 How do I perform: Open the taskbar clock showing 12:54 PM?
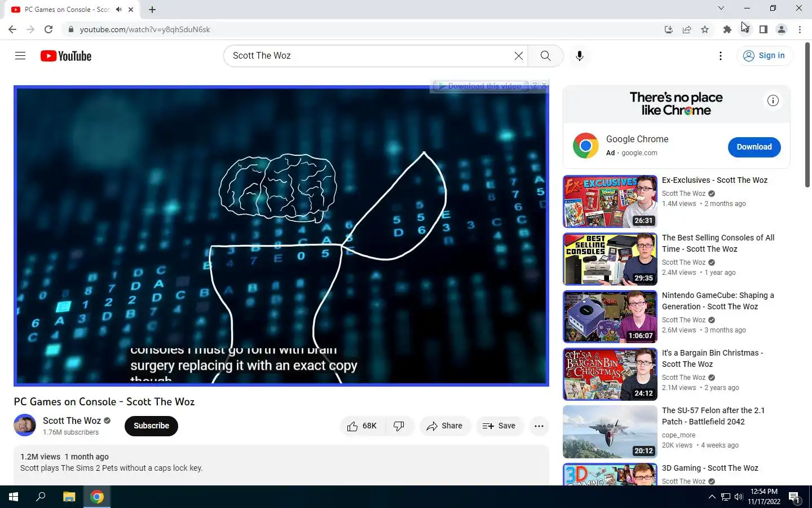click(764, 497)
